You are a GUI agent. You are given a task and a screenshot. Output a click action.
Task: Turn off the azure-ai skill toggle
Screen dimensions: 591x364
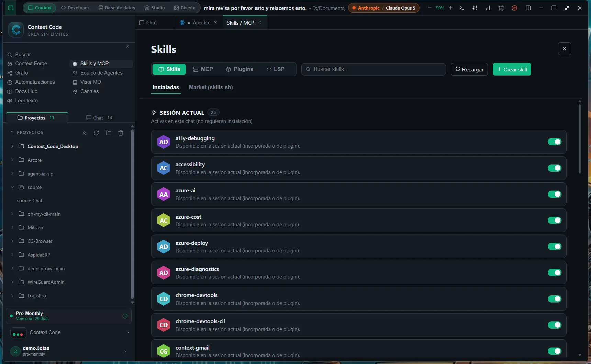[554, 194]
